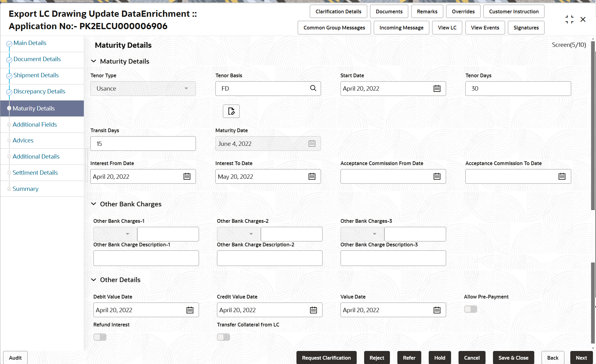
Task: Open the Interest From Date calendar icon
Action: (187, 177)
